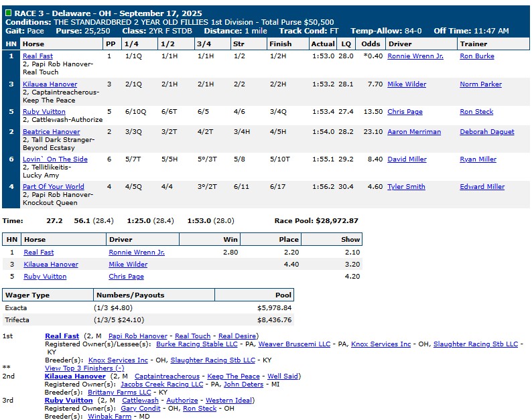The height and width of the screenshot is (420, 532).
Task: Click driver Ronnie Wrenn Jr. in results table
Action: click(x=415, y=56)
